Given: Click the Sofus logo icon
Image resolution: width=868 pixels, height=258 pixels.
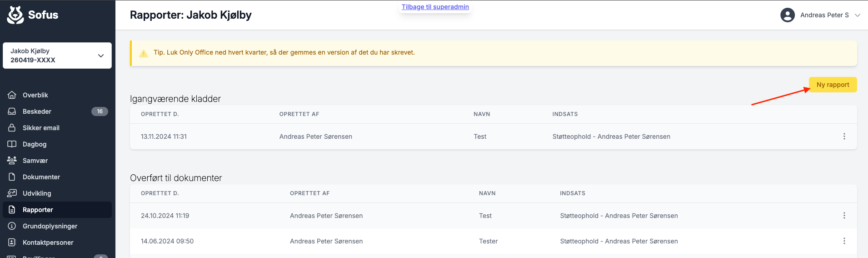Looking at the screenshot, I should (15, 15).
